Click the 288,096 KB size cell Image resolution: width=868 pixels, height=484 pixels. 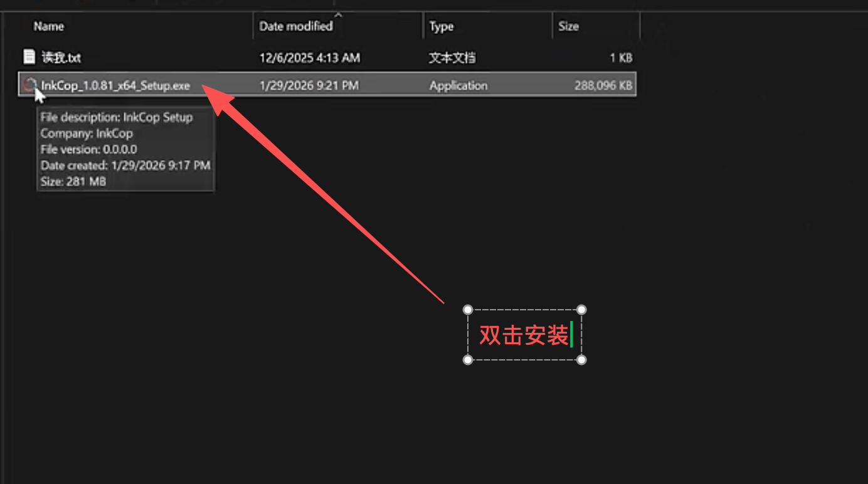[603, 85]
